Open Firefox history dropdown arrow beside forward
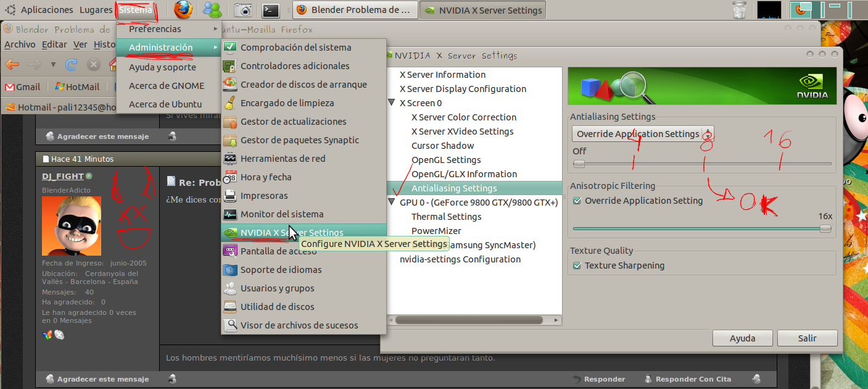The image size is (868, 389). pos(53,64)
